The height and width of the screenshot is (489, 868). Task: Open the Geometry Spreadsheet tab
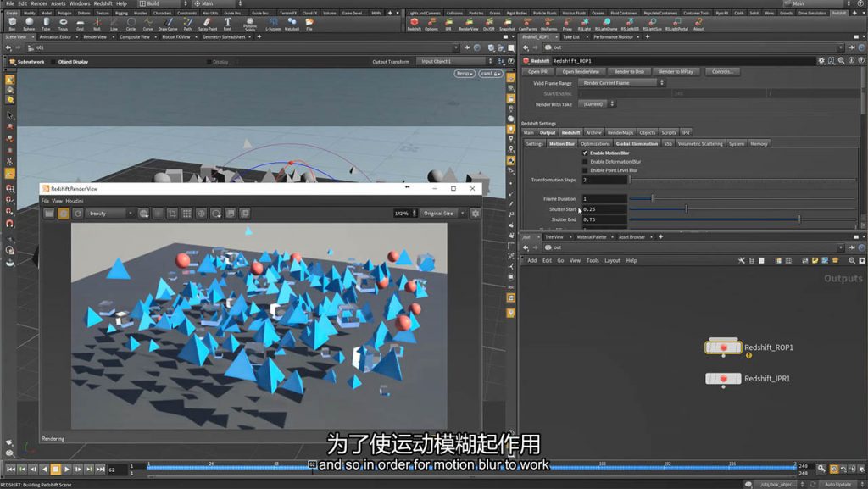tap(224, 37)
